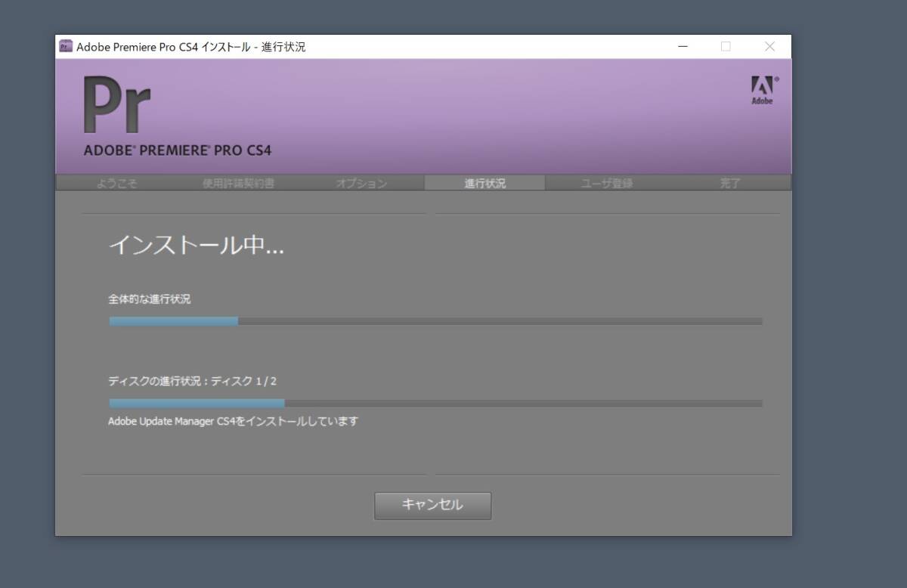Click the インストール中... heading
Viewport: 907px width, 588px height.
(197, 246)
